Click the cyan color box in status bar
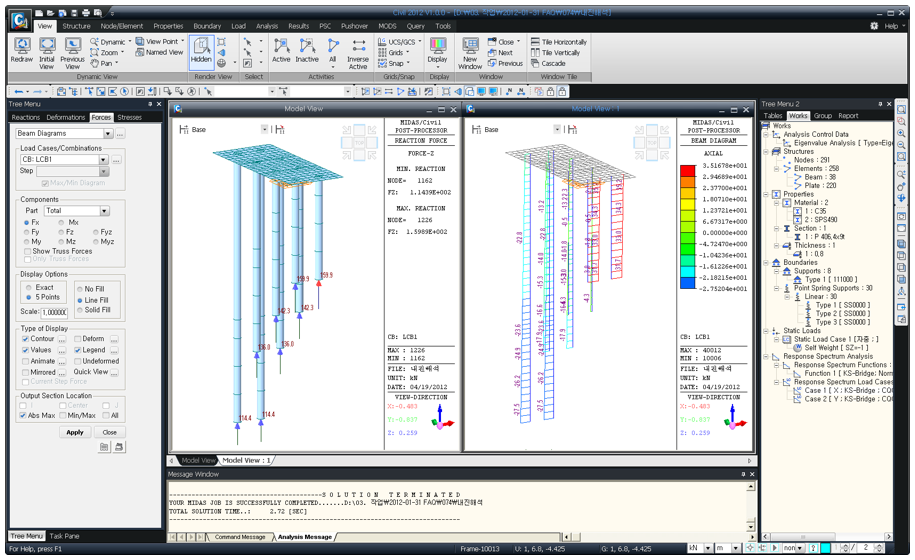 826,548
